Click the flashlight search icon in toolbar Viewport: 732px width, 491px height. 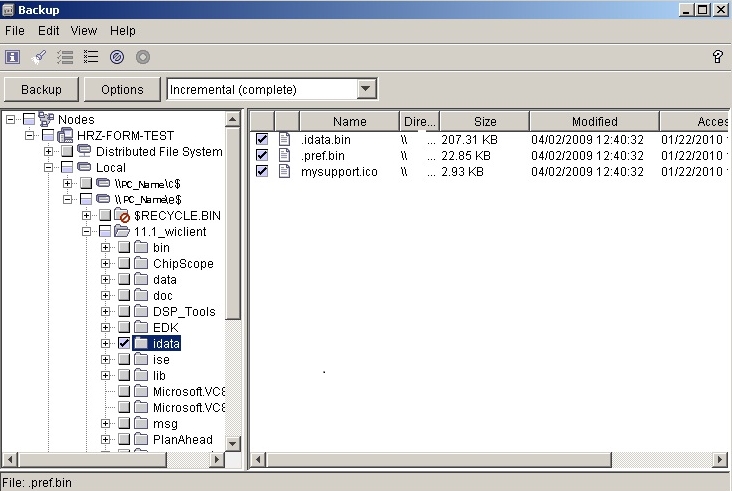tap(40, 57)
